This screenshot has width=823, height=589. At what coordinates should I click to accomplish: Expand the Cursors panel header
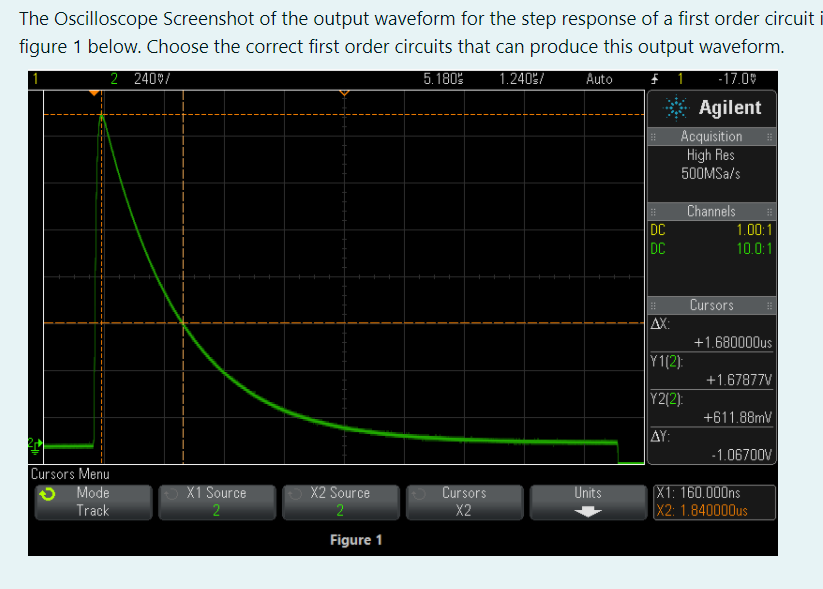(712, 305)
